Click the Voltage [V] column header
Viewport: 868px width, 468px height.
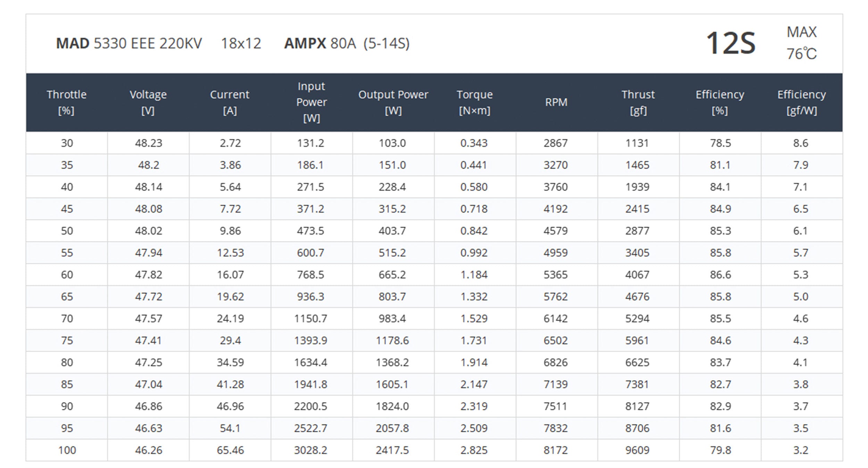[x=148, y=102]
